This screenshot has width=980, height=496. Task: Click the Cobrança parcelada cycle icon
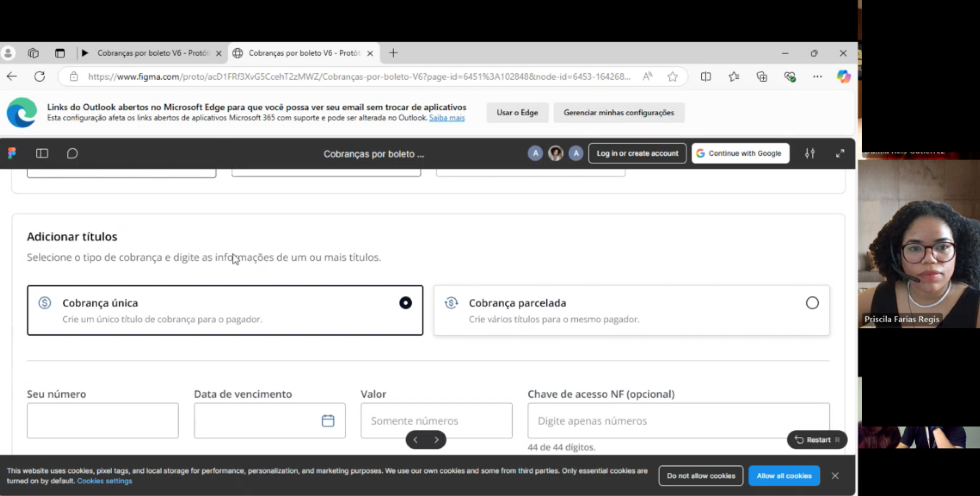click(x=451, y=303)
